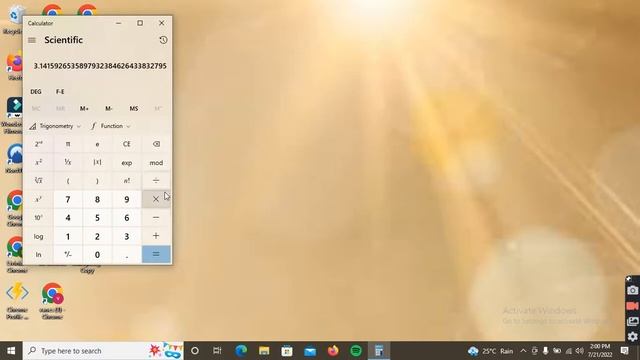Click the x squared key
This screenshot has width=640, height=360.
[x=38, y=162]
